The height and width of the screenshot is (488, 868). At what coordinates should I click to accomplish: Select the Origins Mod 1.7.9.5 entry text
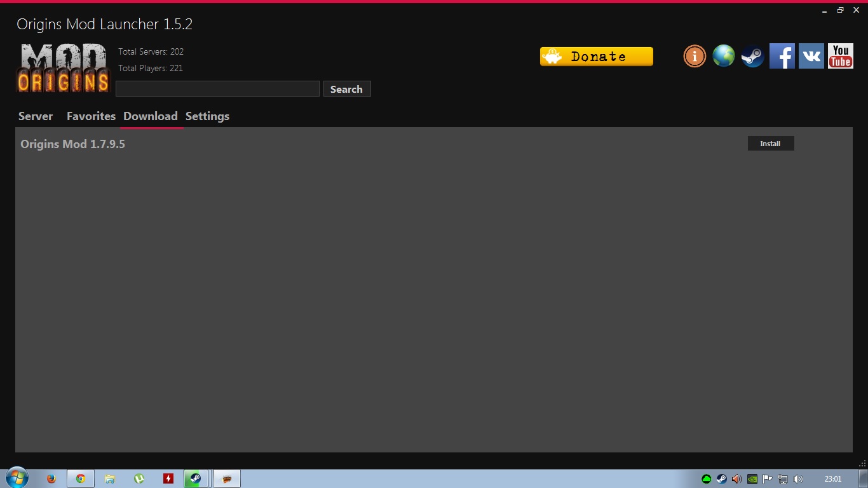72,144
